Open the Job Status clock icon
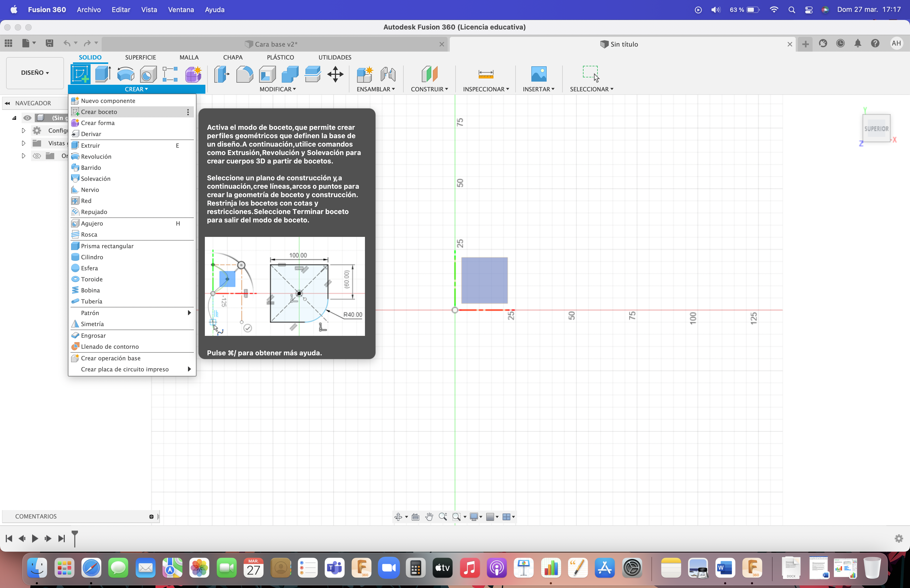910x588 pixels. (840, 43)
